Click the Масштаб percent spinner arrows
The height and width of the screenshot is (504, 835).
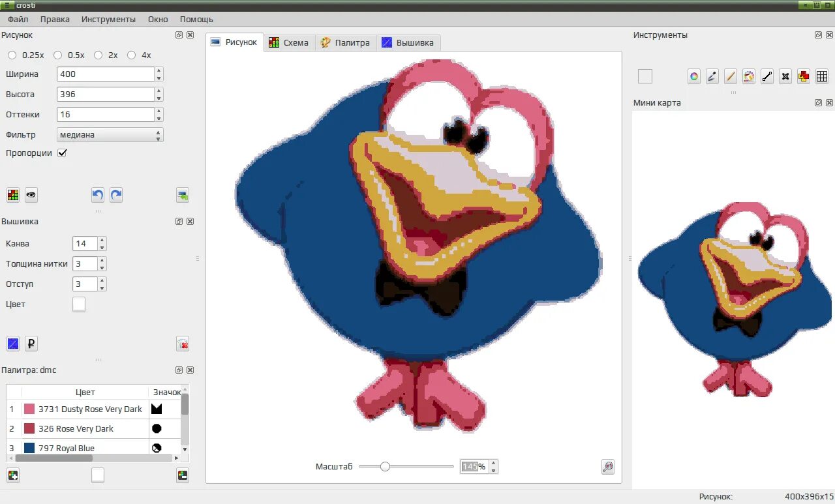point(493,467)
